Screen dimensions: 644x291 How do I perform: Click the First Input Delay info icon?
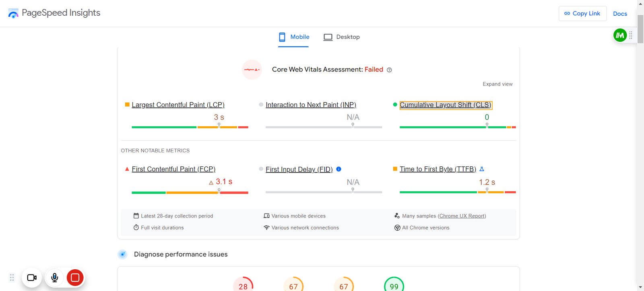[x=339, y=169]
